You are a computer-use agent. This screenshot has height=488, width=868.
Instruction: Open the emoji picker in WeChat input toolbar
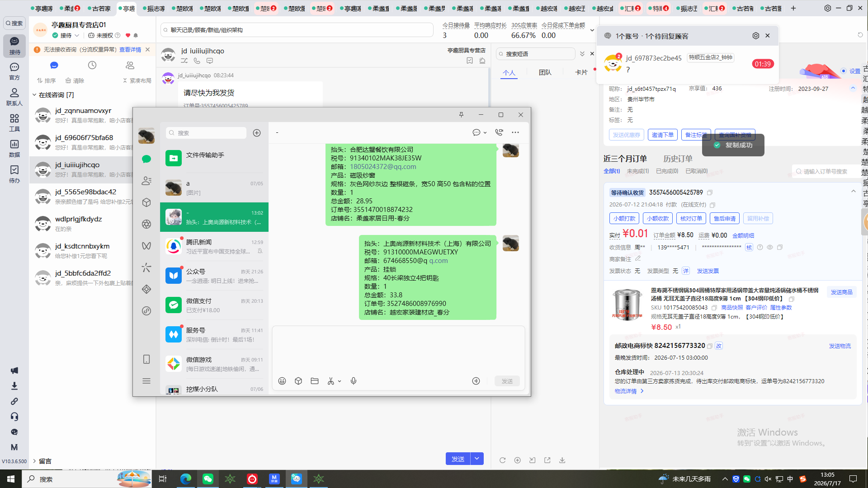[282, 381]
